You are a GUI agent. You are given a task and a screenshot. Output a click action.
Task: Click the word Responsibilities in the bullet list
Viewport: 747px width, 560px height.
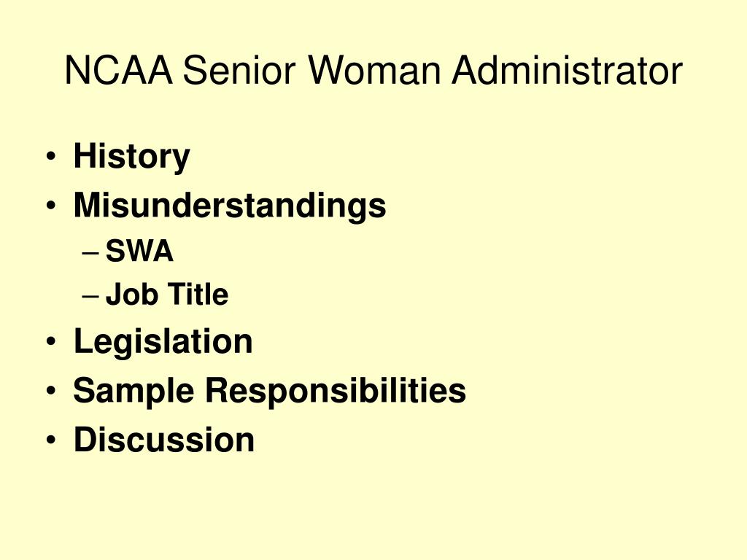[336, 392]
